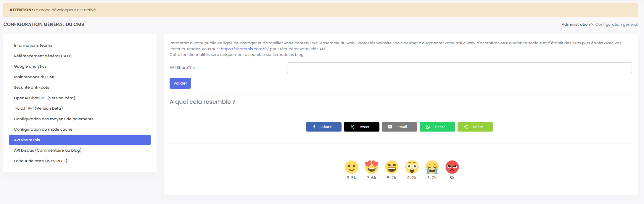The image size is (644, 204).
Task: Click Administration breadcrumb link
Action: pyautogui.click(x=576, y=25)
